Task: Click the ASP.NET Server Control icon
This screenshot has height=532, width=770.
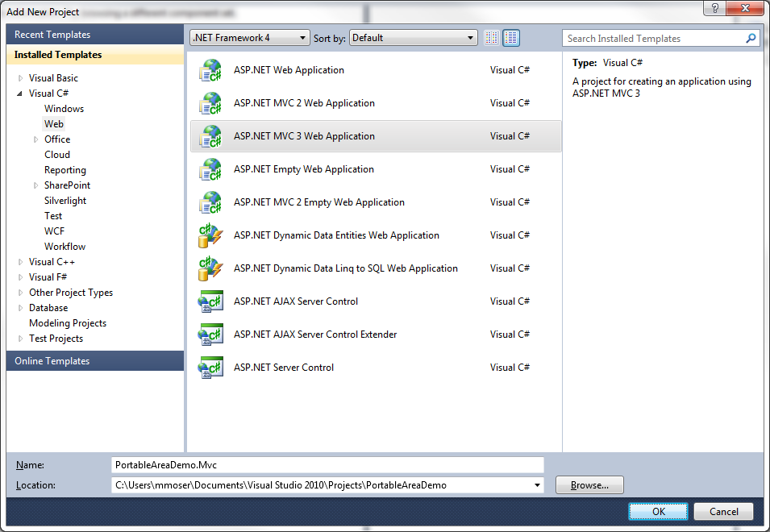Action: click(210, 368)
